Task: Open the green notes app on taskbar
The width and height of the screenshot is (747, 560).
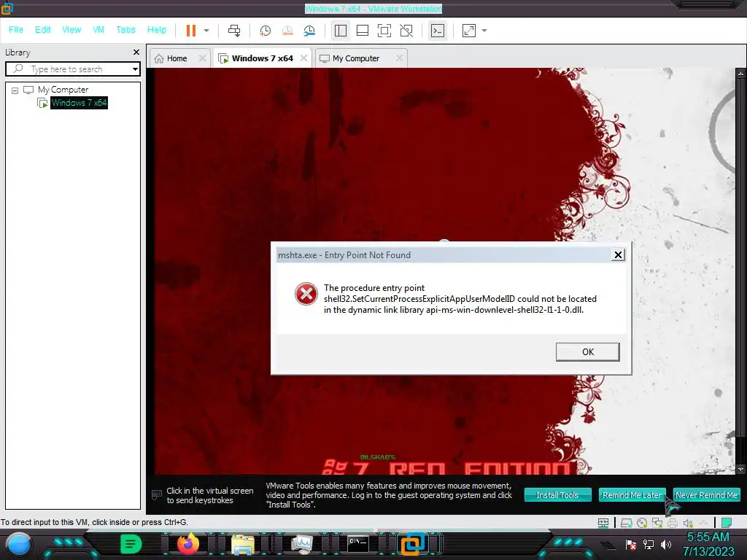Action: coord(131,544)
